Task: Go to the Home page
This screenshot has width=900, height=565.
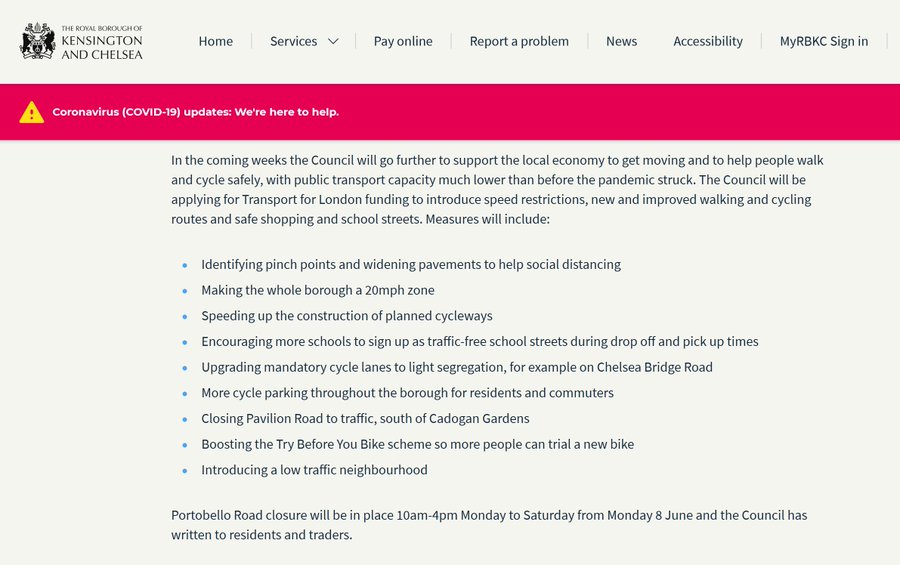Action: 215,41
